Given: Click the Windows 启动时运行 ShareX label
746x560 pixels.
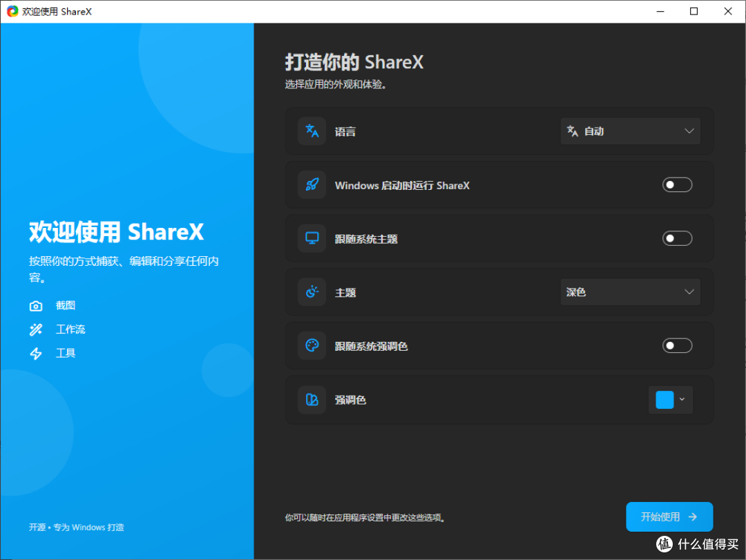Looking at the screenshot, I should click(402, 186).
